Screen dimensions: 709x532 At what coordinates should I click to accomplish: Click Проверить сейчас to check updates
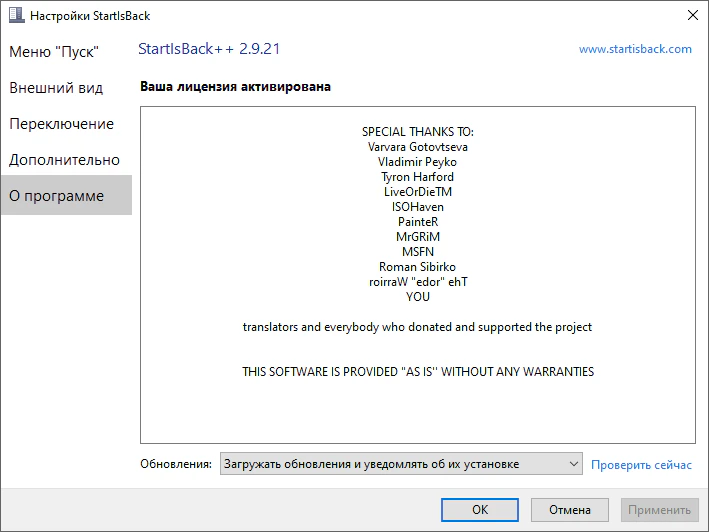coord(641,465)
